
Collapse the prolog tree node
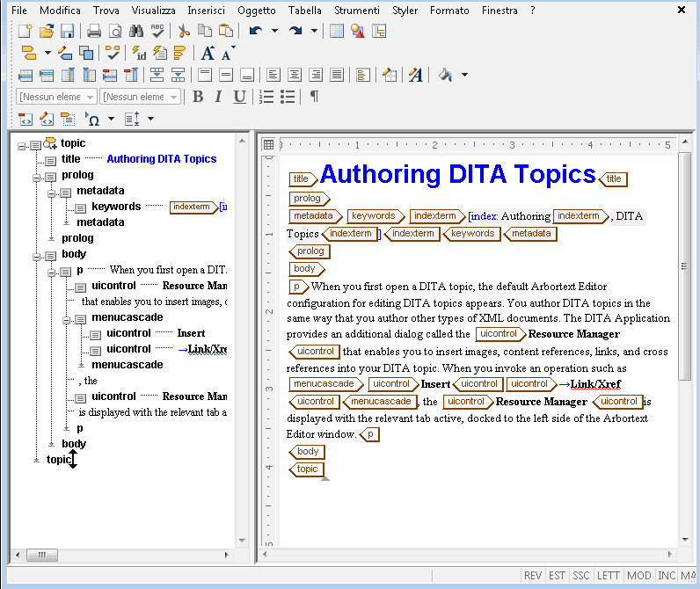point(36,178)
